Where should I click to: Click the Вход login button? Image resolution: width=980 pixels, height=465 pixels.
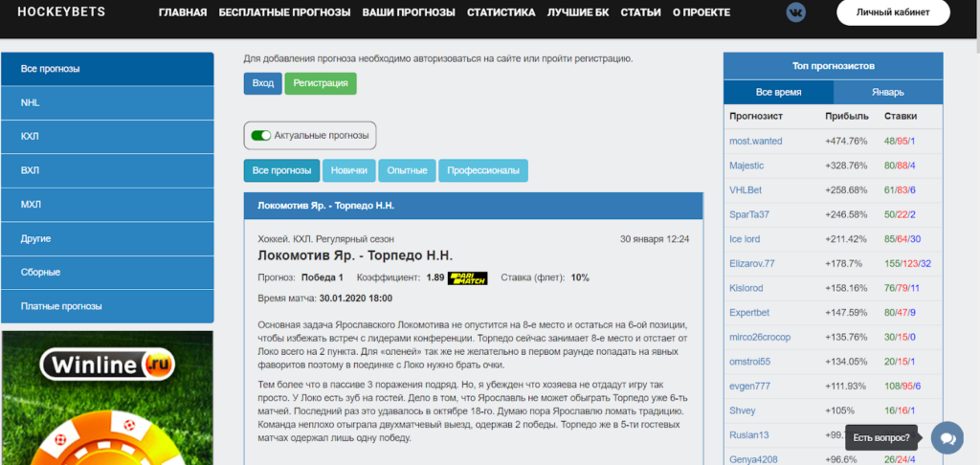click(263, 84)
